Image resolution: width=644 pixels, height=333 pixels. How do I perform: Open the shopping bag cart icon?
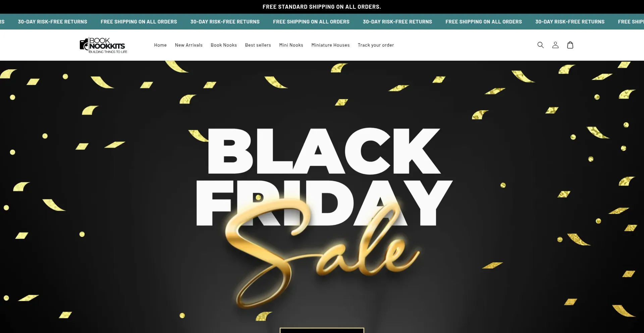570,45
